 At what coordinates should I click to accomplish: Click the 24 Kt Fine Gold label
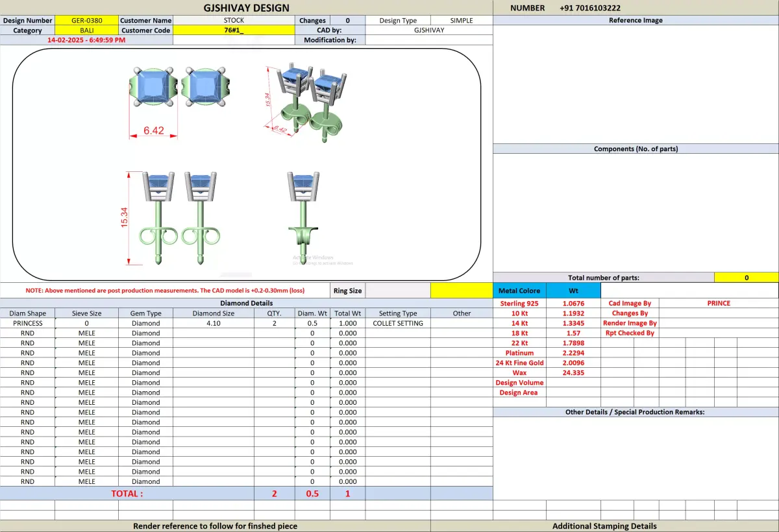[519, 363]
